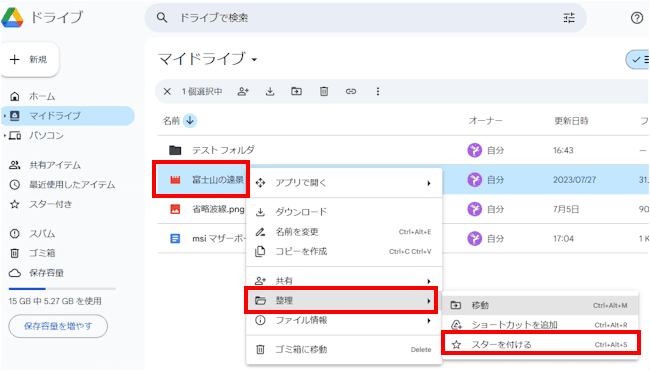
Task: Click the image icon of 省略波線.png
Action: click(175, 209)
